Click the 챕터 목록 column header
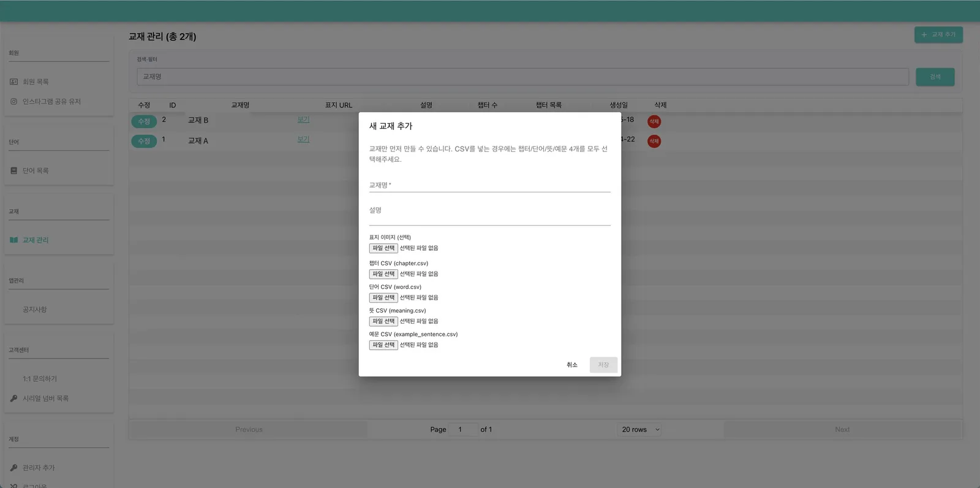Screen dimensions: 980x488 549,105
